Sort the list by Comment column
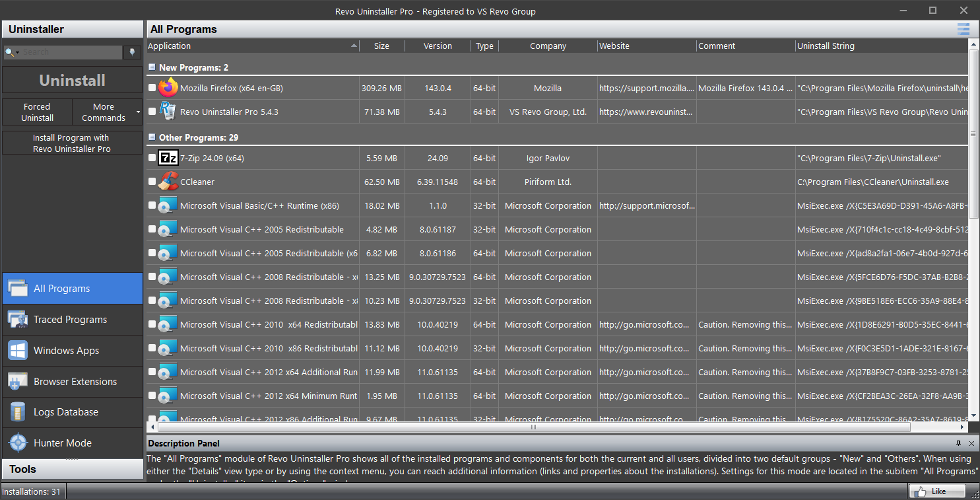 746,46
